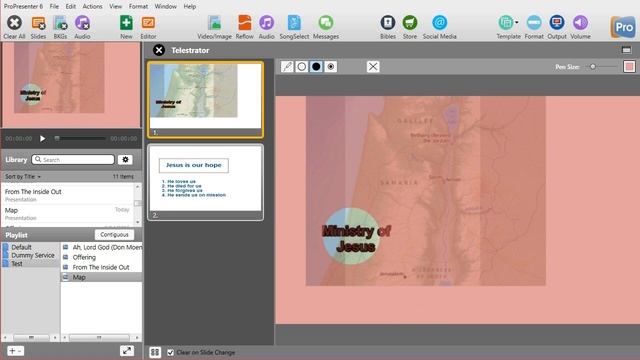This screenshot has width=640, height=360.
Task: Click the expand arrows icon below playlist
Action: (x=127, y=351)
